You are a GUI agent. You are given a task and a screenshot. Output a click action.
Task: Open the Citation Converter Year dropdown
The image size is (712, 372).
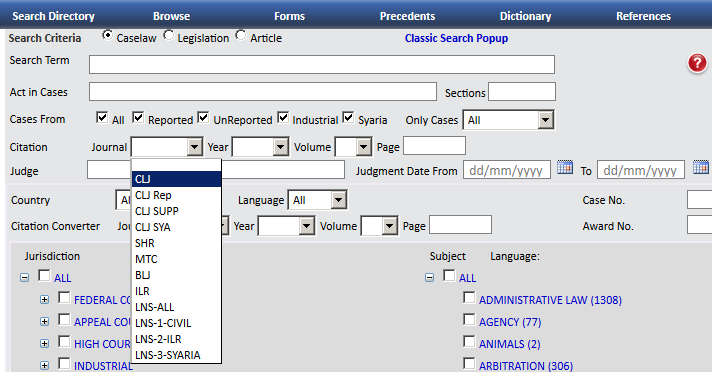(x=286, y=226)
